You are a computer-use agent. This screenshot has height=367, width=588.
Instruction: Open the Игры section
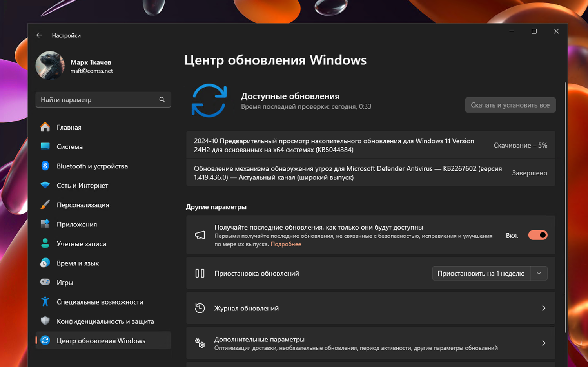103,282
